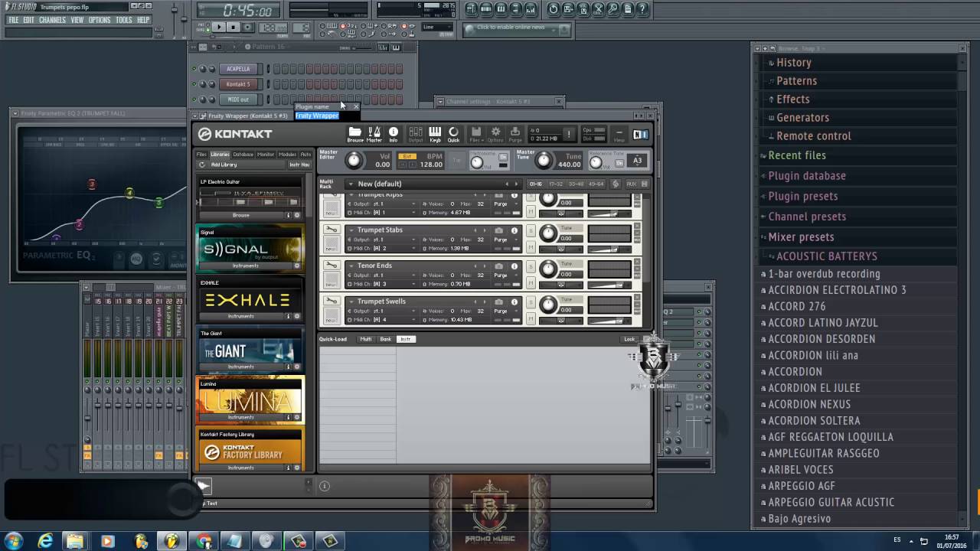Switch to the Kontakt Database tab

point(243,155)
